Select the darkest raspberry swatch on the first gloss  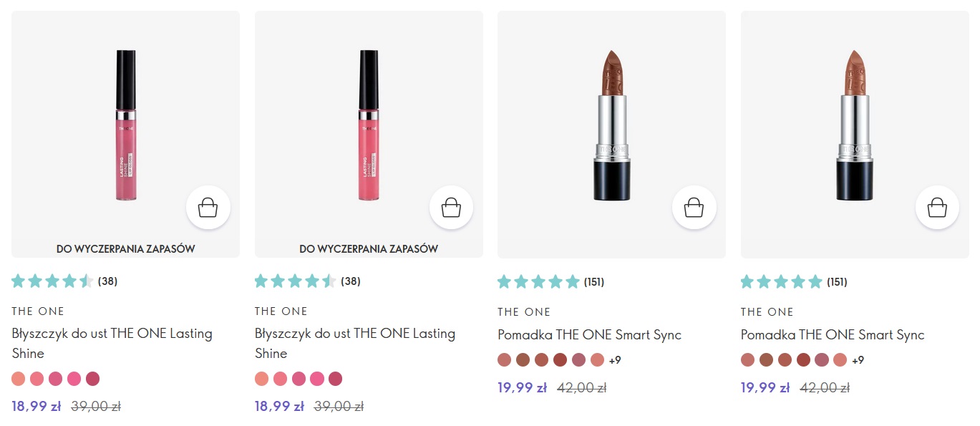pyautogui.click(x=93, y=379)
